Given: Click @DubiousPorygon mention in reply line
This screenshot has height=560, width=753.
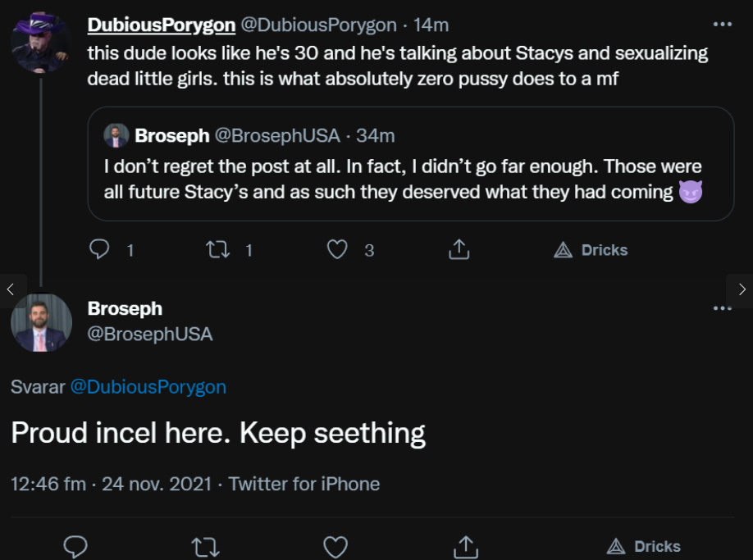Looking at the screenshot, I should (x=148, y=386).
